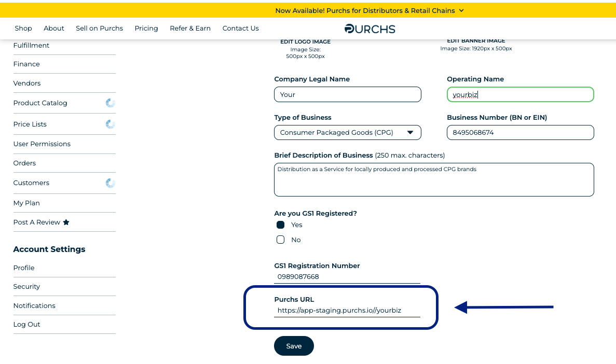Open Security account settings
The height and width of the screenshot is (364, 616).
(x=27, y=287)
